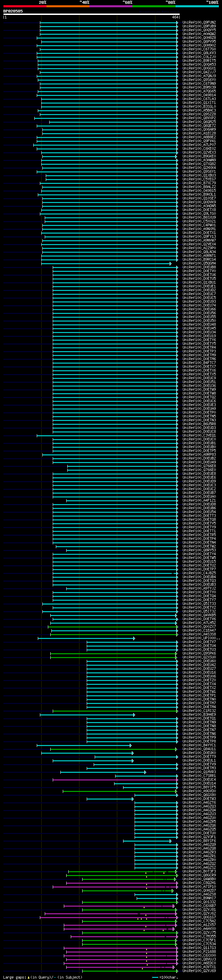This screenshot has height=980, width=222.
Task: Select hit label UniRef100_Q8LN34
Action: click(x=199, y=252)
